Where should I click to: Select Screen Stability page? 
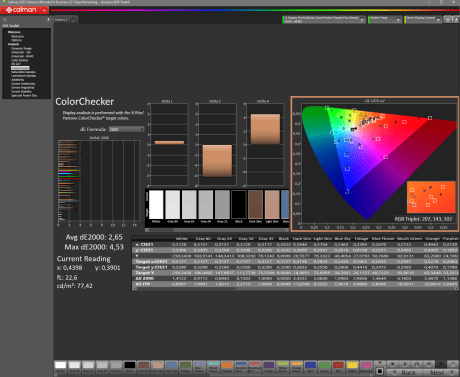click(21, 91)
